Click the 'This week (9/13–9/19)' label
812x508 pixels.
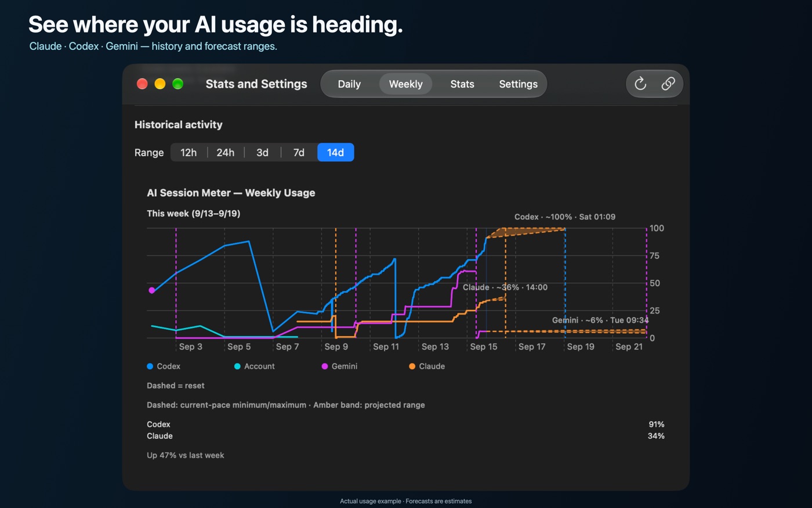click(194, 213)
